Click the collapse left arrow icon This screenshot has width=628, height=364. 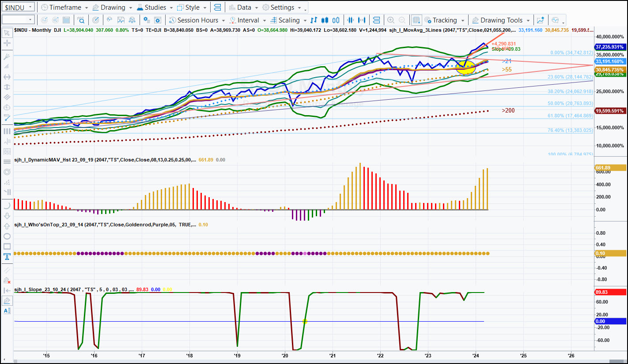click(7, 290)
